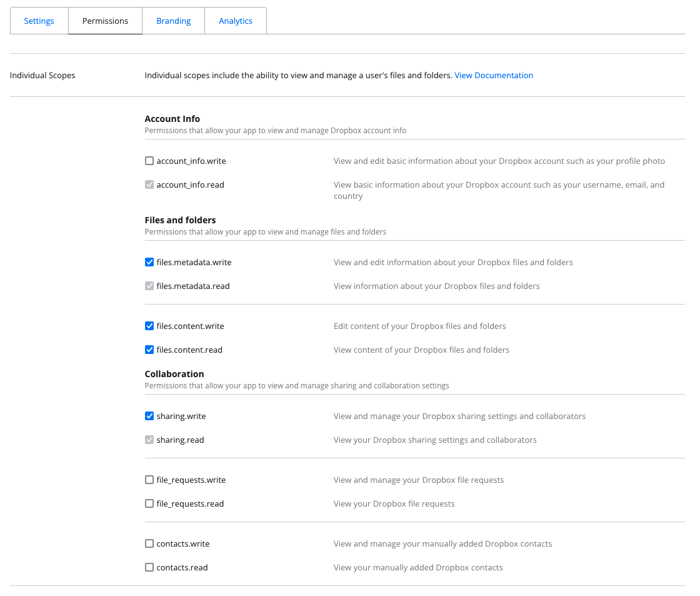
Task: Click 'View information about your Dropbox files' text
Action: [437, 286]
